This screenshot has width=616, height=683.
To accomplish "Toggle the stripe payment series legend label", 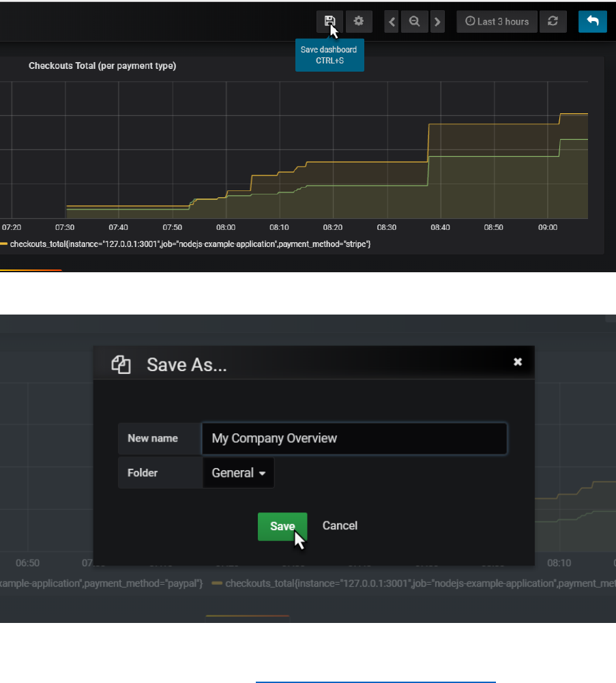I will point(190,244).
